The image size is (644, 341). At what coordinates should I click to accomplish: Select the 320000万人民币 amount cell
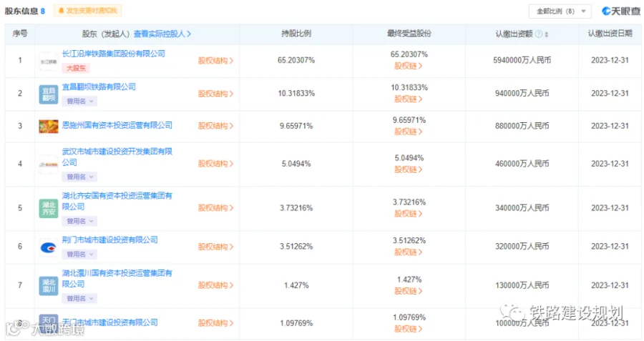pos(522,247)
